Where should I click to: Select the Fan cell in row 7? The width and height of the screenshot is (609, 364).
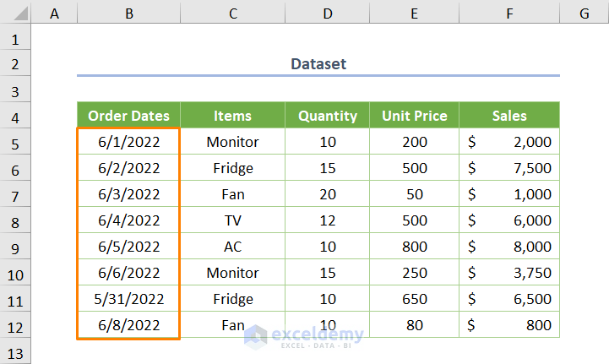pos(232,193)
